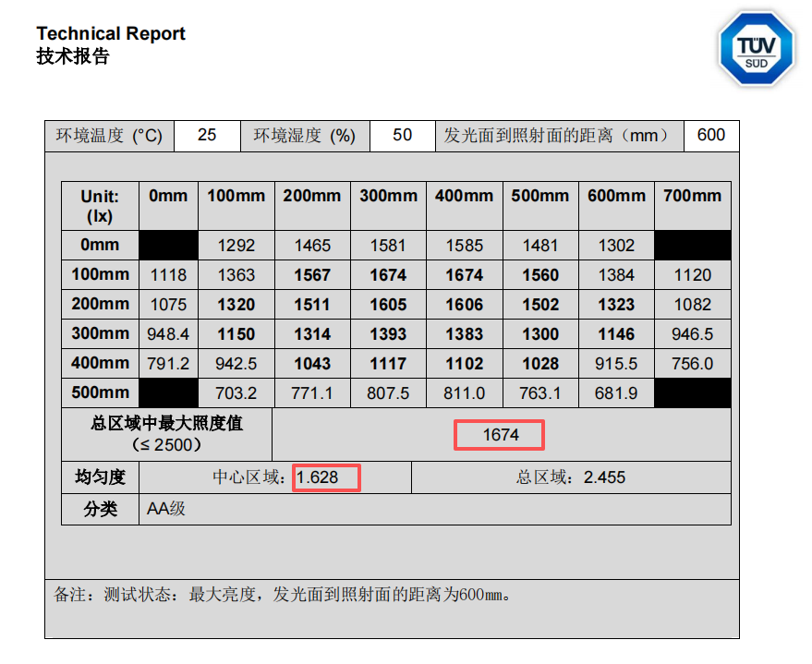Click the '总区域中最大照度值' label

167,423
